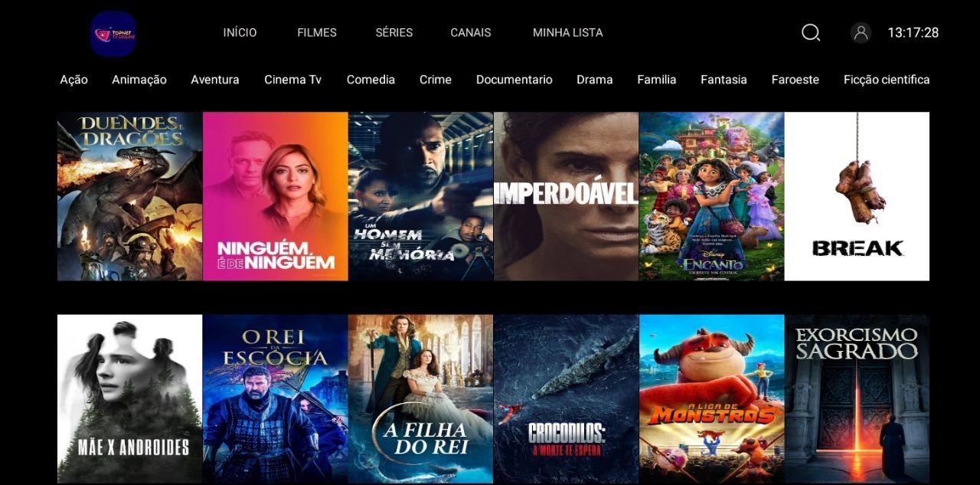Filter by the Animação genre
This screenshot has height=485, width=980.
(x=139, y=80)
